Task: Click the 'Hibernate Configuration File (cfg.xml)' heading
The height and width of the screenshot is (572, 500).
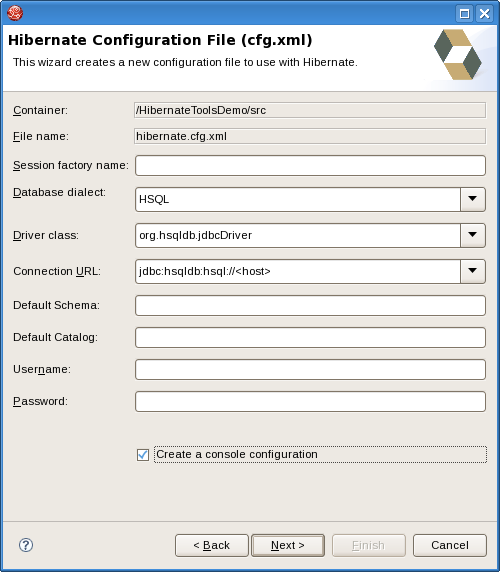Action: pos(160,40)
